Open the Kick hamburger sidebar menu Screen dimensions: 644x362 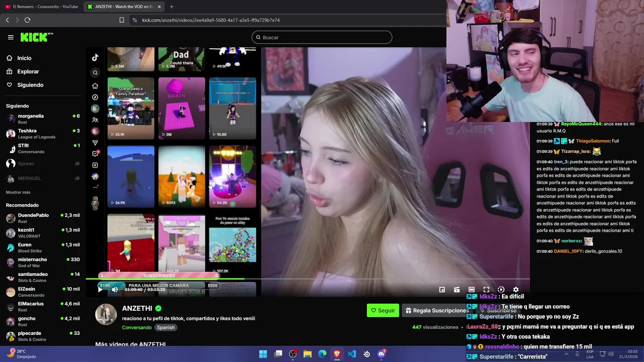click(x=11, y=37)
